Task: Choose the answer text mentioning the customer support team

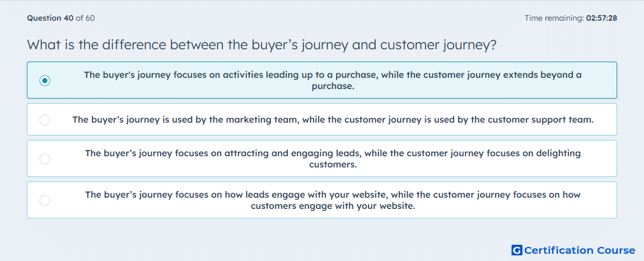Action: (333, 120)
